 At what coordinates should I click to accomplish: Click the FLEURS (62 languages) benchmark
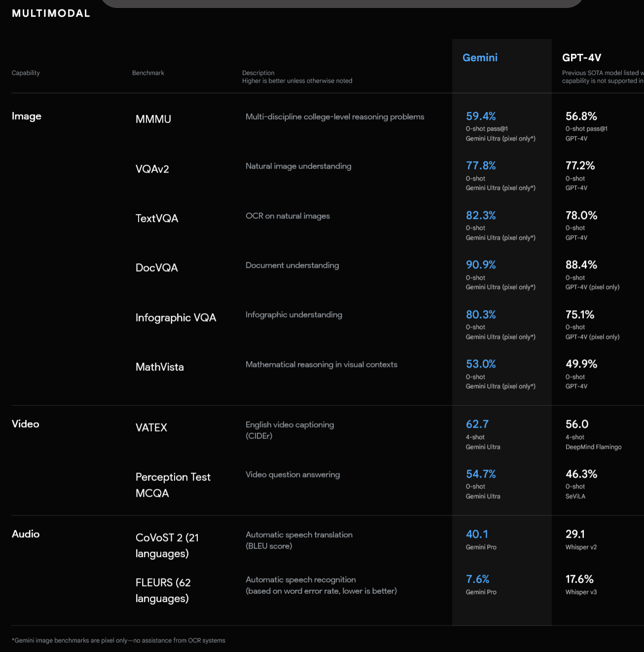(163, 591)
